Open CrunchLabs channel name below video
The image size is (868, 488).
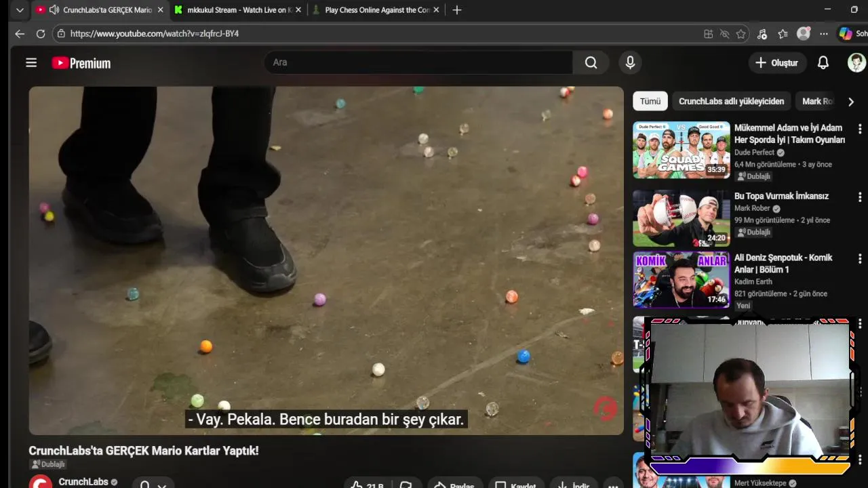tap(83, 482)
